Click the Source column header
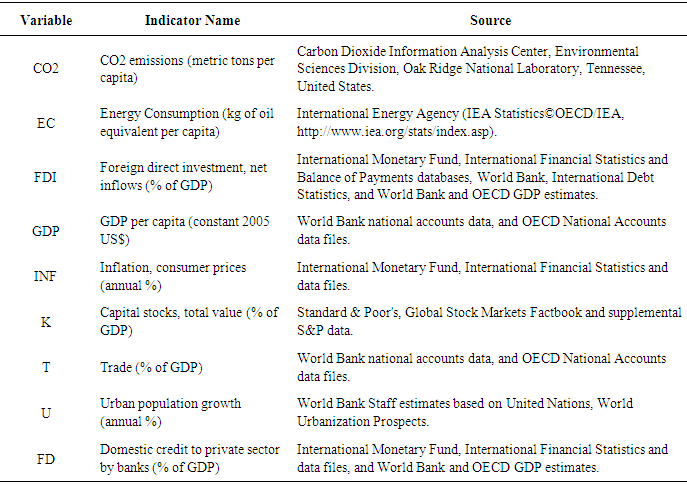Viewport: 687px width, 486px height. (490, 20)
